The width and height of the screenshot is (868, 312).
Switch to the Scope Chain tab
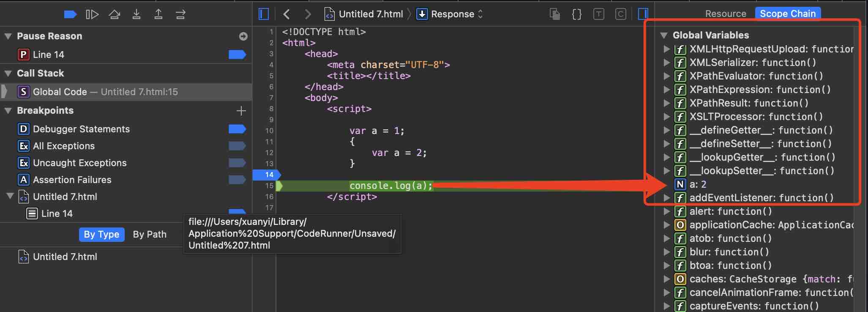click(788, 14)
